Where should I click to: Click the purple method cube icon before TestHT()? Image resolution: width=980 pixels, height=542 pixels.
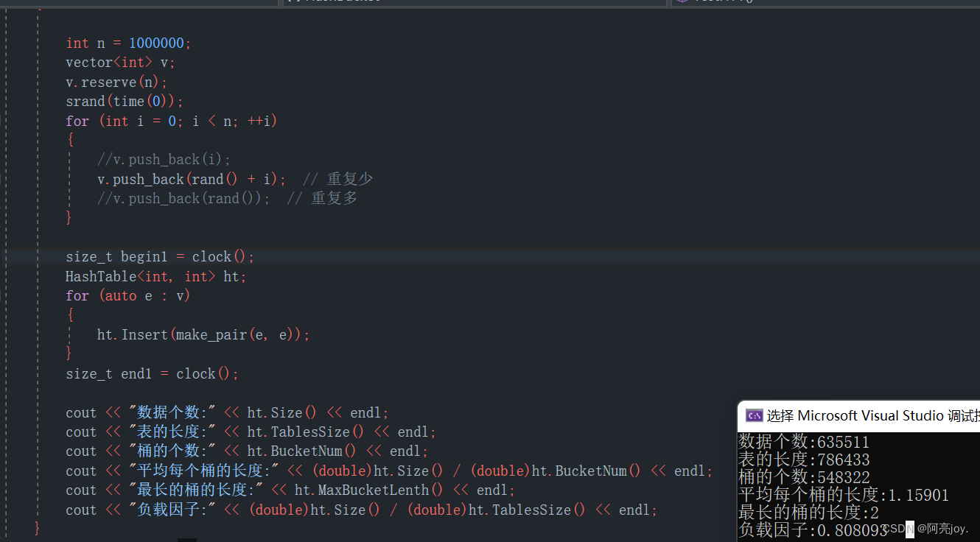click(682, 2)
